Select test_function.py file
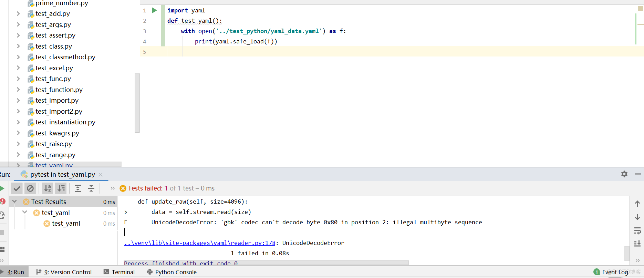 59,90
